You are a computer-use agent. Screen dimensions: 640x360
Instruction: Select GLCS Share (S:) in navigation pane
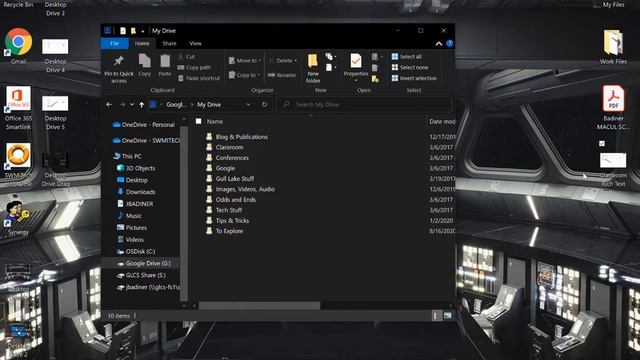coord(141,275)
